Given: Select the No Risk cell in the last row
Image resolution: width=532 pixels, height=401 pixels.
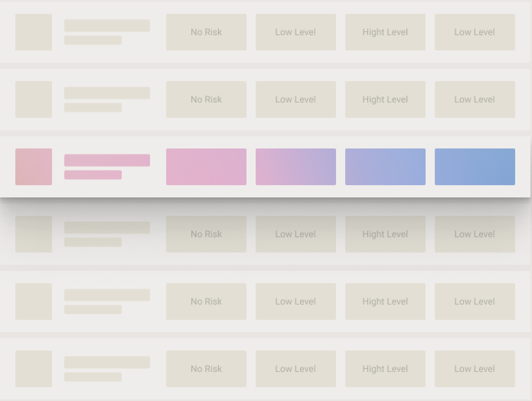Looking at the screenshot, I should click(206, 369).
